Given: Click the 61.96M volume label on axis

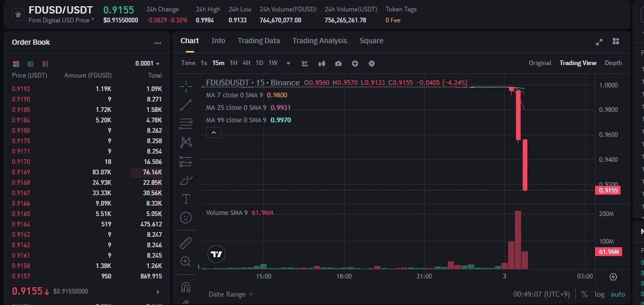Looking at the screenshot, I should tap(609, 252).
